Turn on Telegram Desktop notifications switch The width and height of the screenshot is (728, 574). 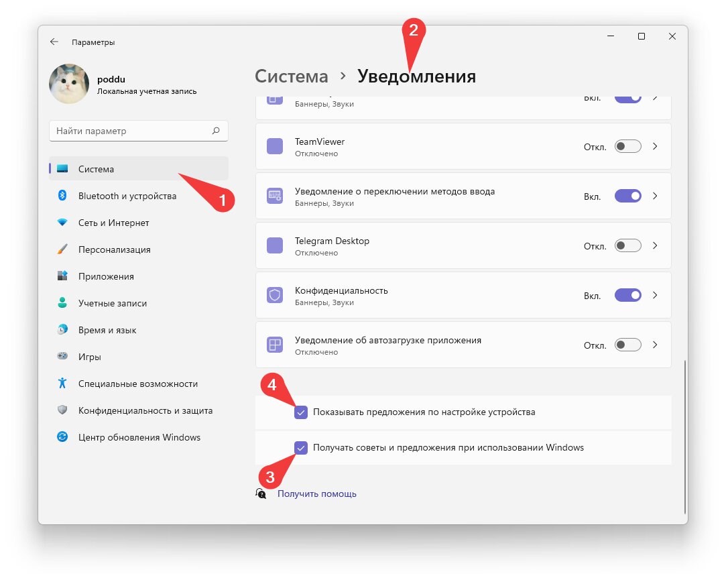[x=627, y=245]
